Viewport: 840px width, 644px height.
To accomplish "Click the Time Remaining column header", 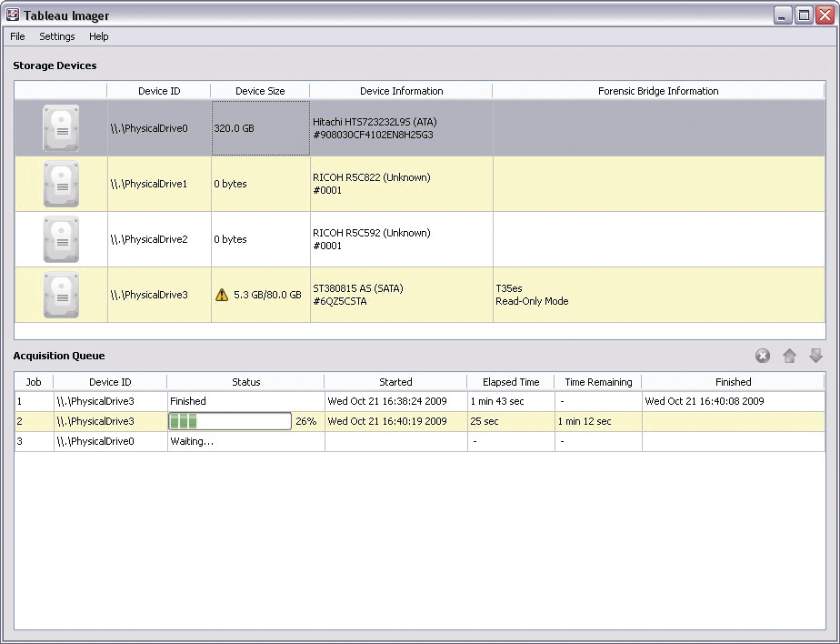I will 597,382.
